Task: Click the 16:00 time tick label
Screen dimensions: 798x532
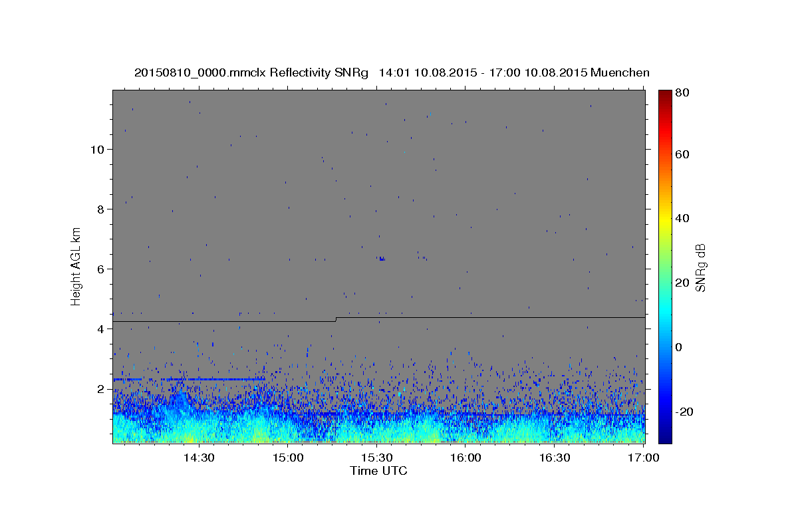Action: [465, 458]
